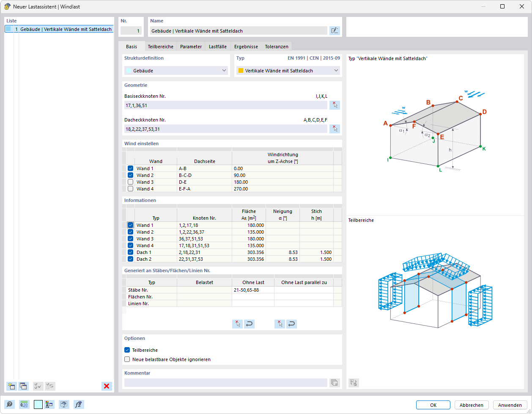Viewport: 532px width, 414px height.
Task: Click the fx formula display icon
Action: [x=78, y=405]
